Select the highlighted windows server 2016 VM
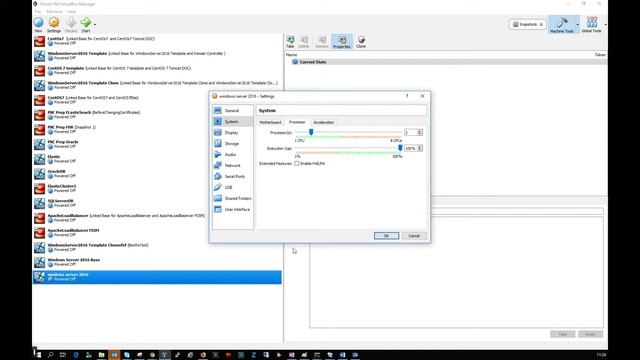 coord(157,277)
